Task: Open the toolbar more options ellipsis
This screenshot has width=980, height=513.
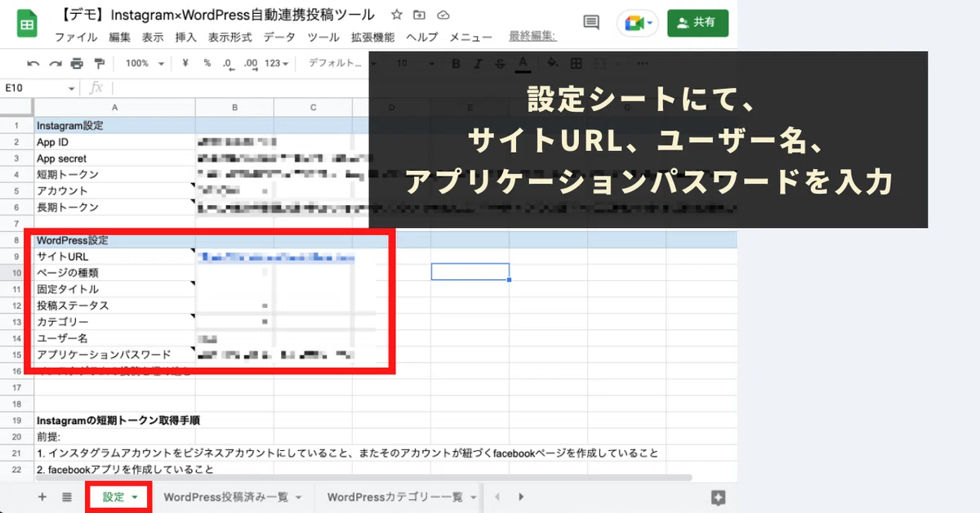Action: [642, 63]
